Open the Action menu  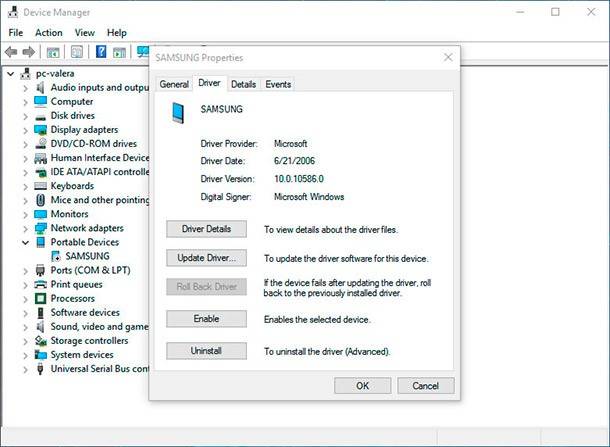pyautogui.click(x=49, y=33)
